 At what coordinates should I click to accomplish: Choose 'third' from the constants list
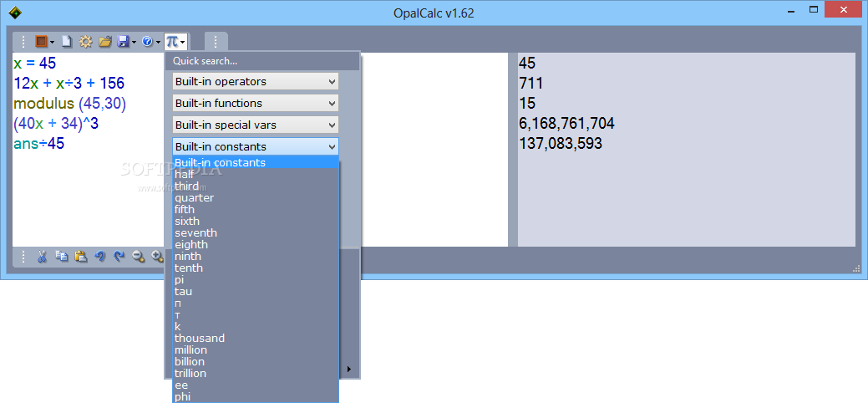(x=256, y=186)
